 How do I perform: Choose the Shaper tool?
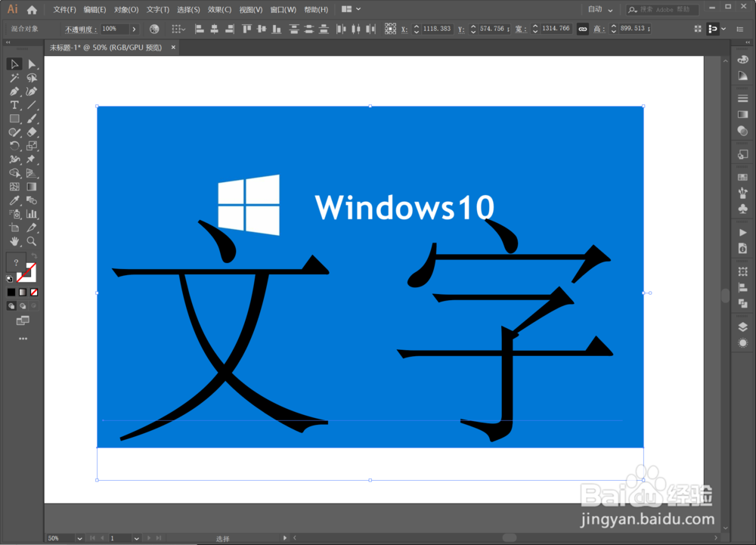(14, 132)
